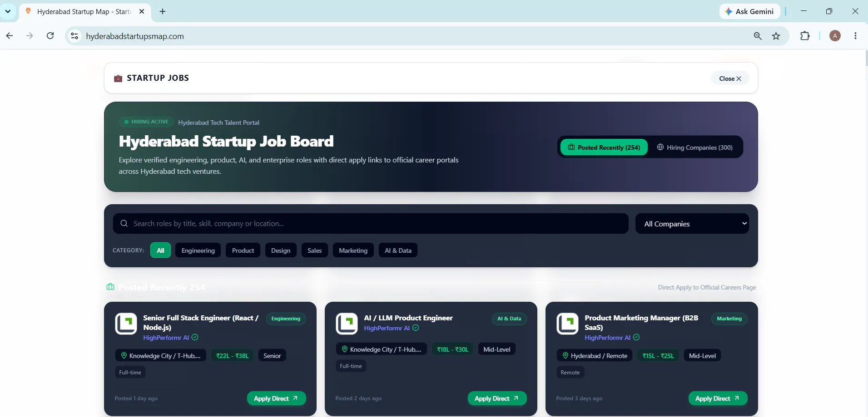868x417 pixels.
Task: Switch to Posted Recently (254) tab
Action: click(604, 147)
